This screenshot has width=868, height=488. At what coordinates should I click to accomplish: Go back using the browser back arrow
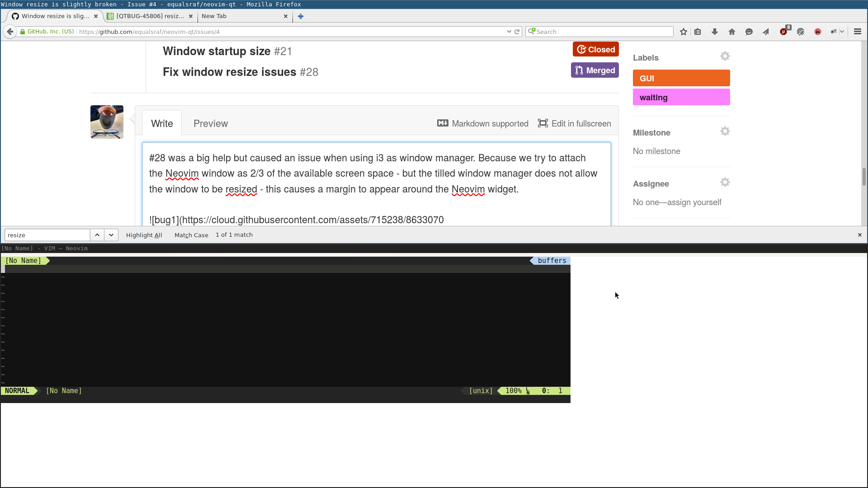[10, 32]
